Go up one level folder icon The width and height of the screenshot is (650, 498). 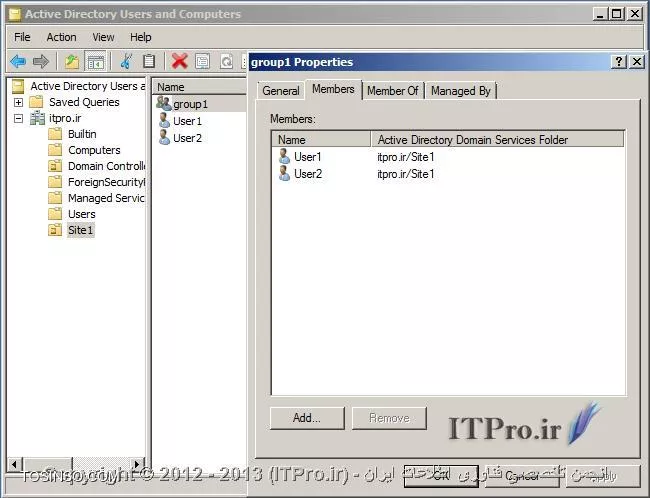pyautogui.click(x=72, y=61)
